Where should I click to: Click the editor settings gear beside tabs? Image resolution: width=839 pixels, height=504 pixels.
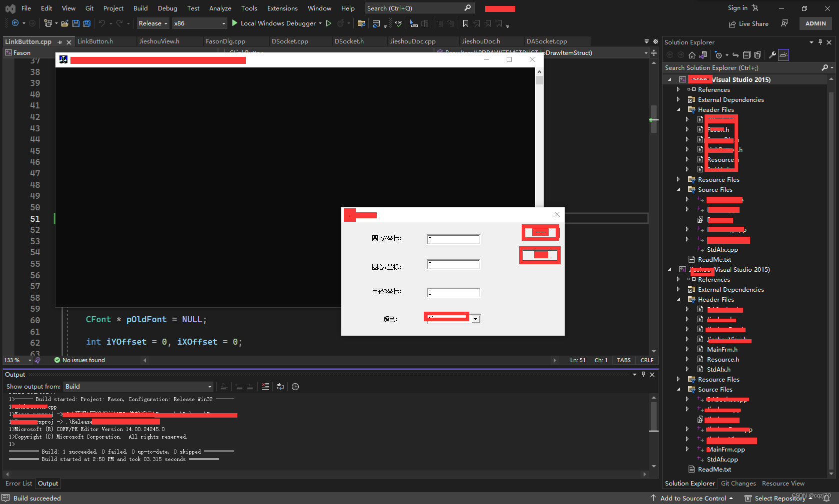point(656,41)
